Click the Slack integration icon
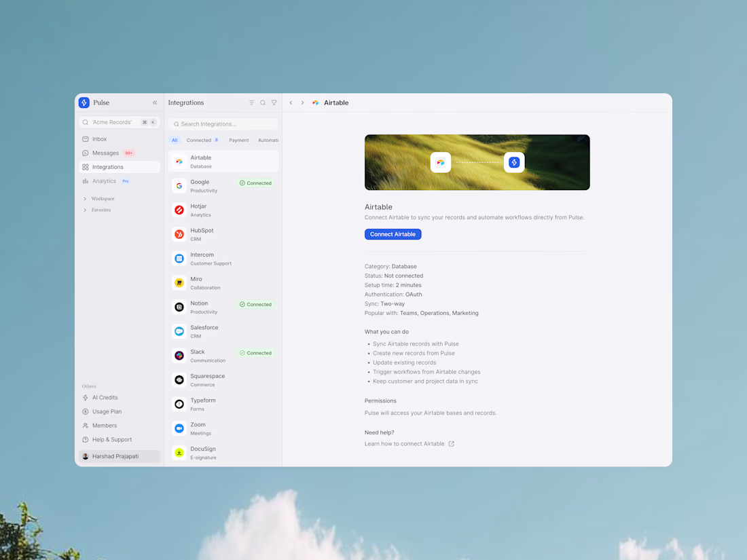 pyautogui.click(x=179, y=356)
